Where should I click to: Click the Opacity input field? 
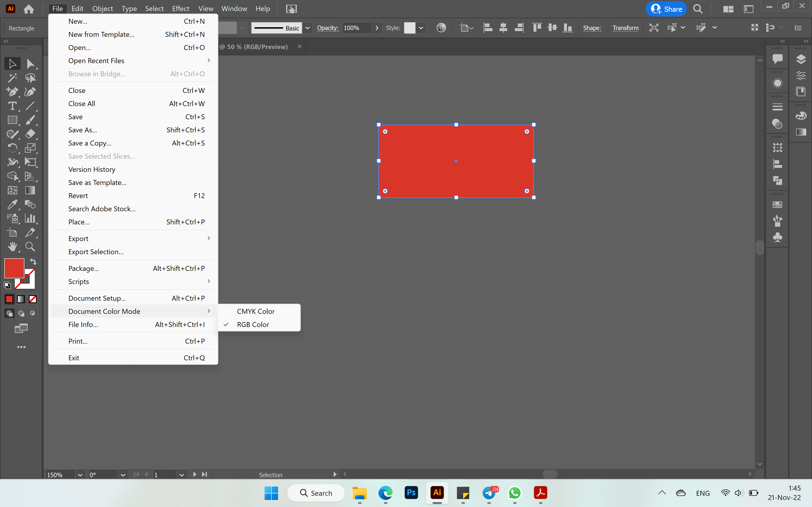(x=357, y=28)
